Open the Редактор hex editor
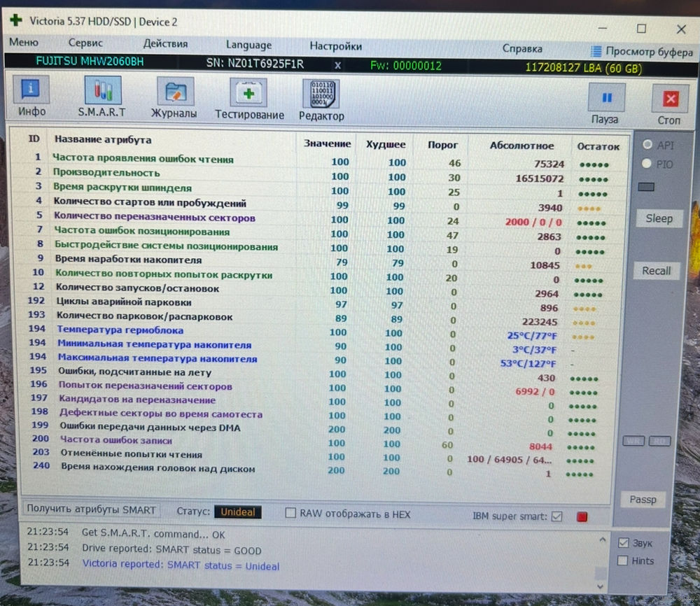Image resolution: width=700 pixels, height=606 pixels. [321, 100]
